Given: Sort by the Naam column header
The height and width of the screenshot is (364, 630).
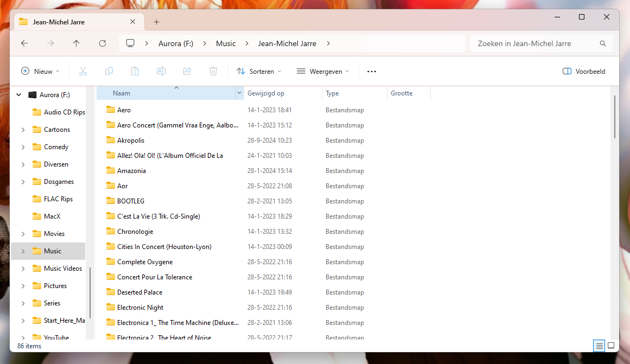Looking at the screenshot, I should point(167,93).
